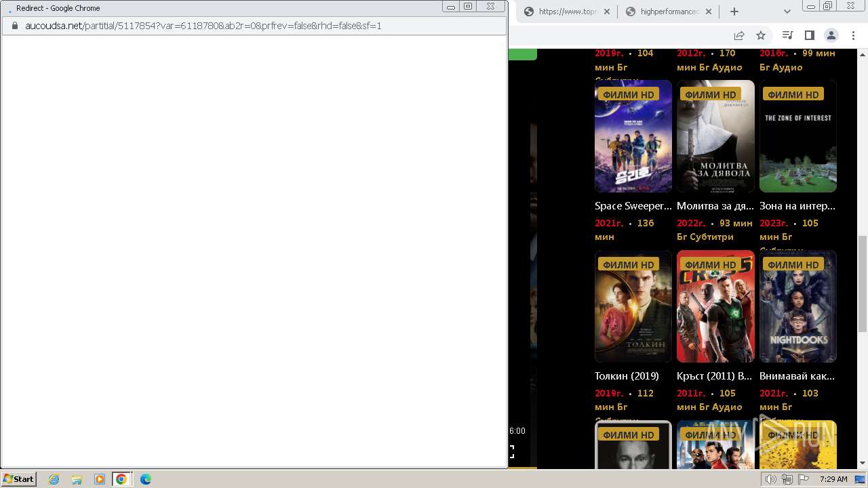Open File Explorer from taskbar

[77, 479]
